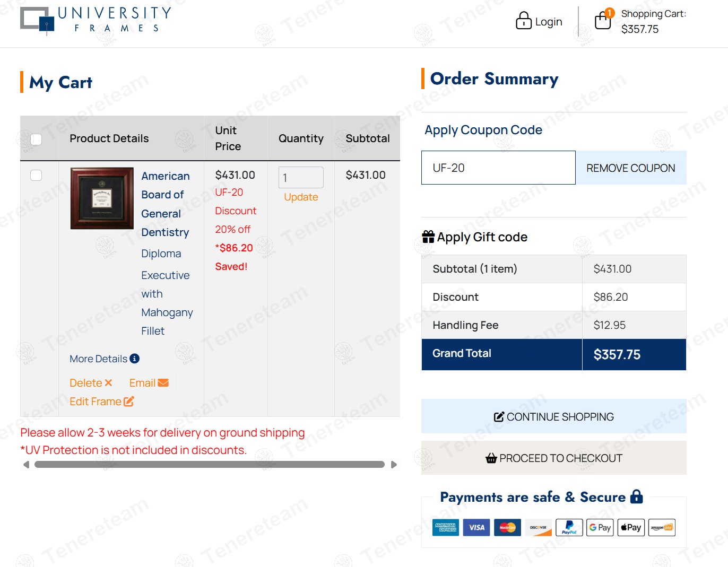The width and height of the screenshot is (728, 567).
Task: Click the Update quantity link
Action: (x=301, y=197)
